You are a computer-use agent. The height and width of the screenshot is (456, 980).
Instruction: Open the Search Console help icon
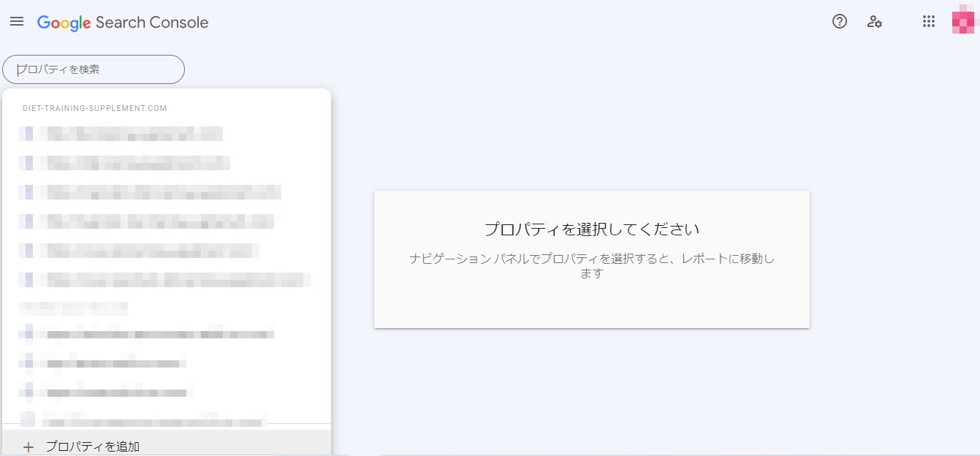840,22
